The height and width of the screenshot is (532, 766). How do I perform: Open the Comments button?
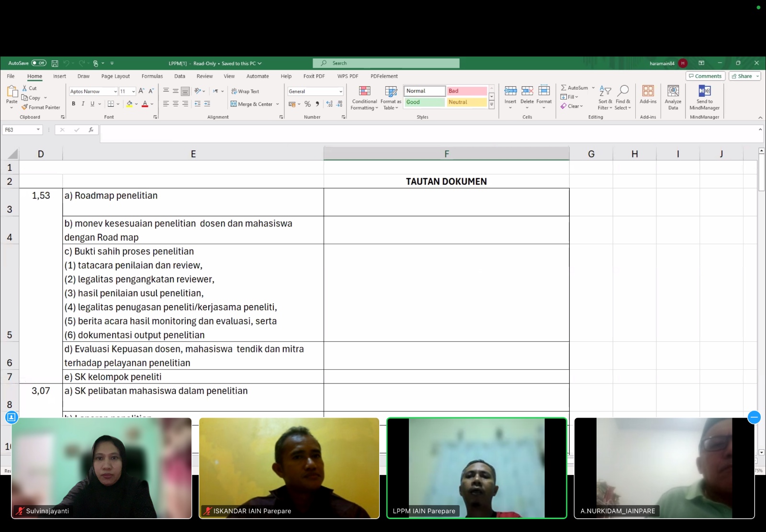click(x=705, y=76)
